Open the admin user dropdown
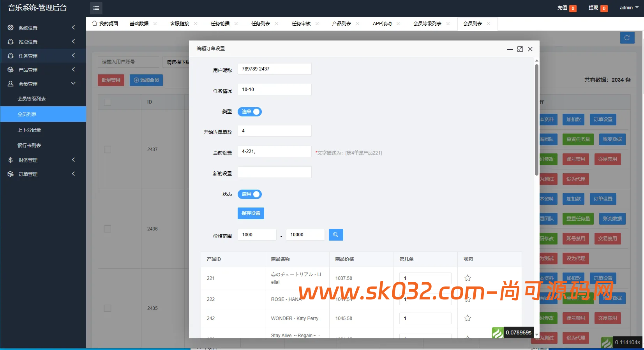The height and width of the screenshot is (350, 644). tap(629, 8)
